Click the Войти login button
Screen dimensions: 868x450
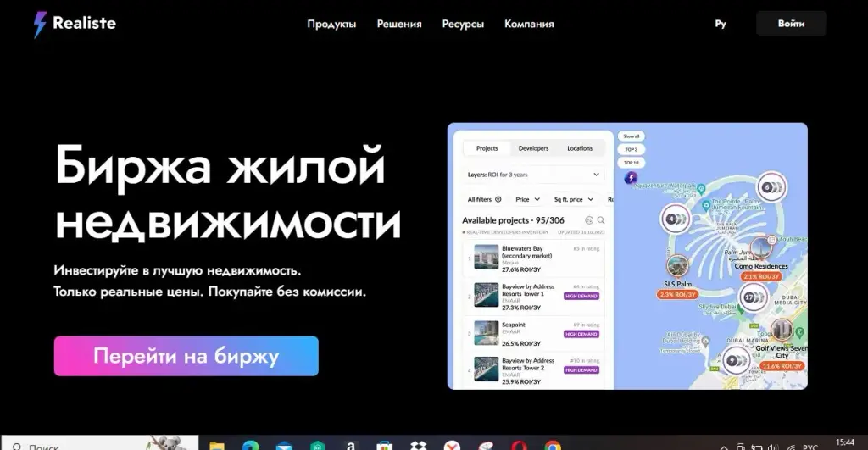pyautogui.click(x=791, y=24)
